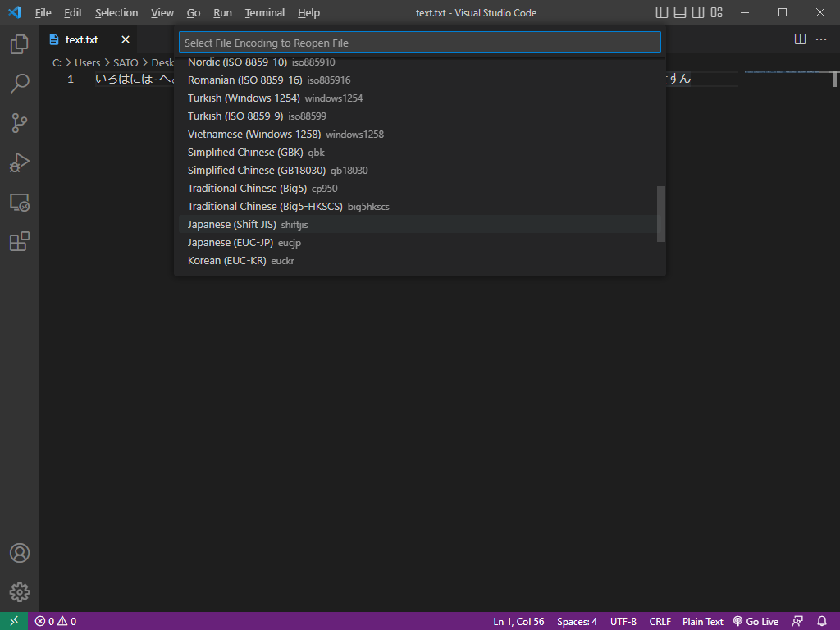Open the File menu

[x=43, y=13]
